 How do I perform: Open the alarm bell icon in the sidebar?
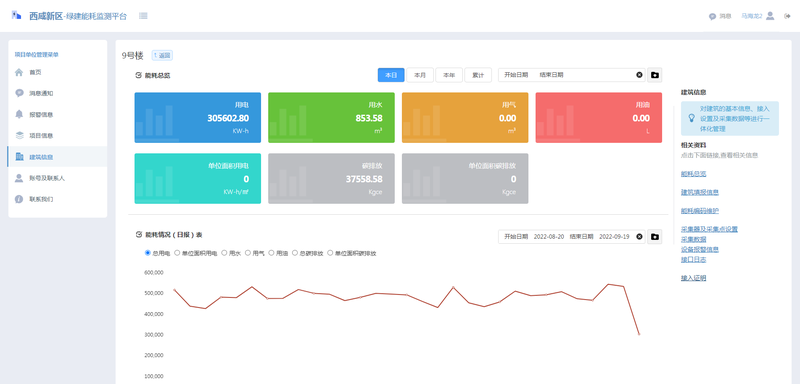[x=19, y=114]
